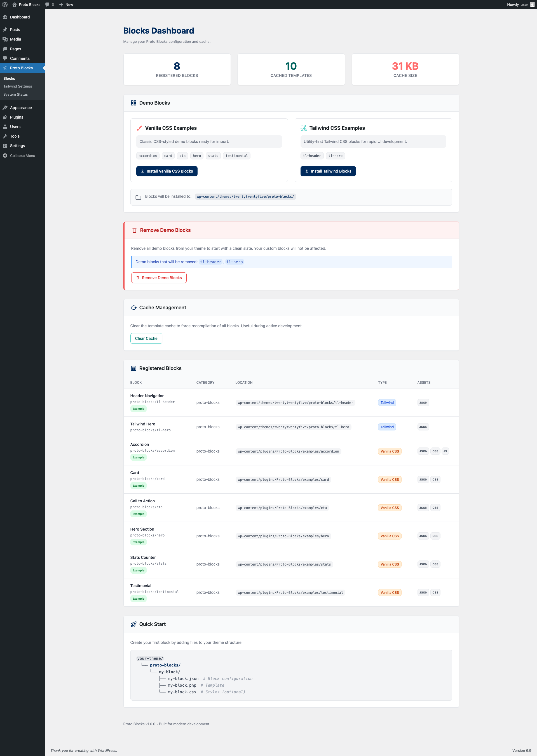The width and height of the screenshot is (537, 756).
Task: Click the home icon beside Proto Blocks site name
Action: (x=15, y=5)
